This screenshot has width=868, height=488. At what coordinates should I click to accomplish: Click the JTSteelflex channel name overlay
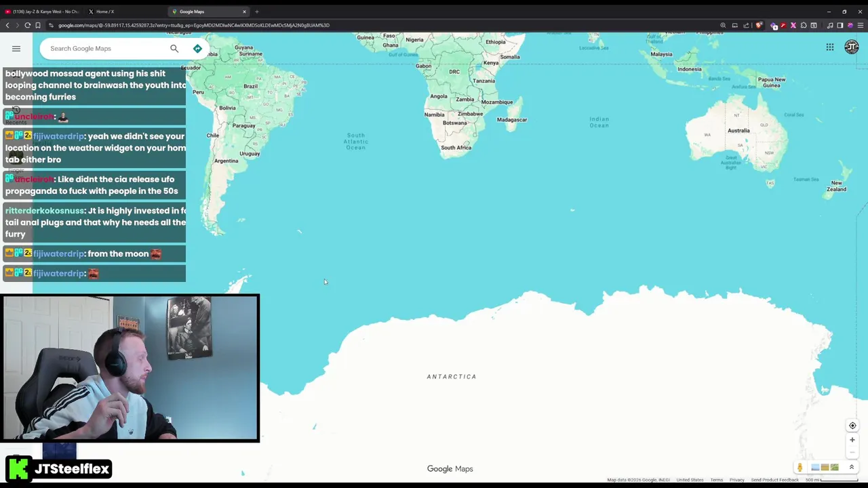pos(72,468)
